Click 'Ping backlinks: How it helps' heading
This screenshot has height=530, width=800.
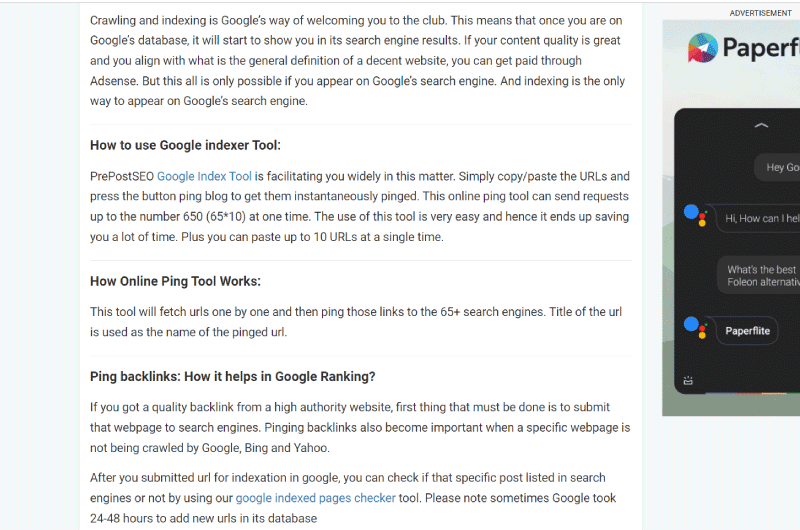click(233, 377)
